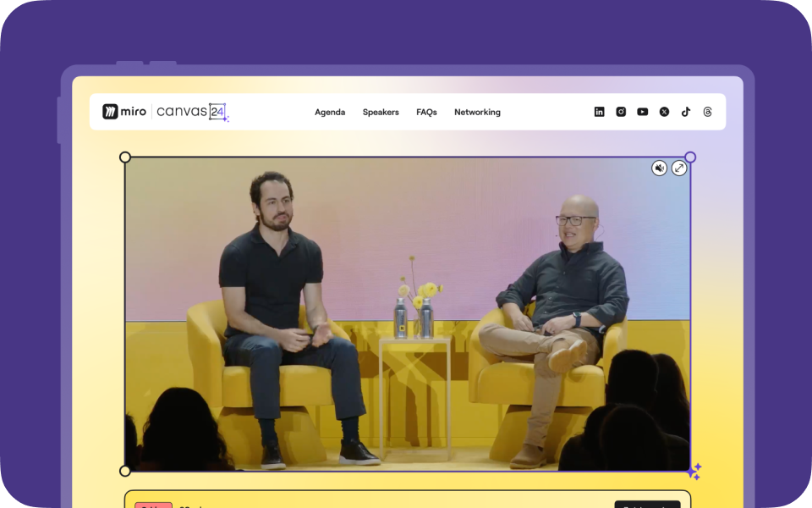812x508 pixels.
Task: Open the Agenda page
Action: pos(330,112)
